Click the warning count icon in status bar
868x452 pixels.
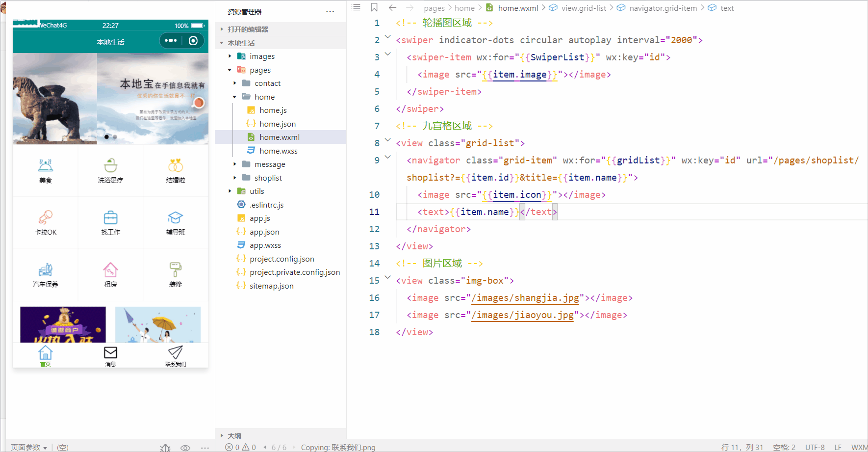point(246,447)
